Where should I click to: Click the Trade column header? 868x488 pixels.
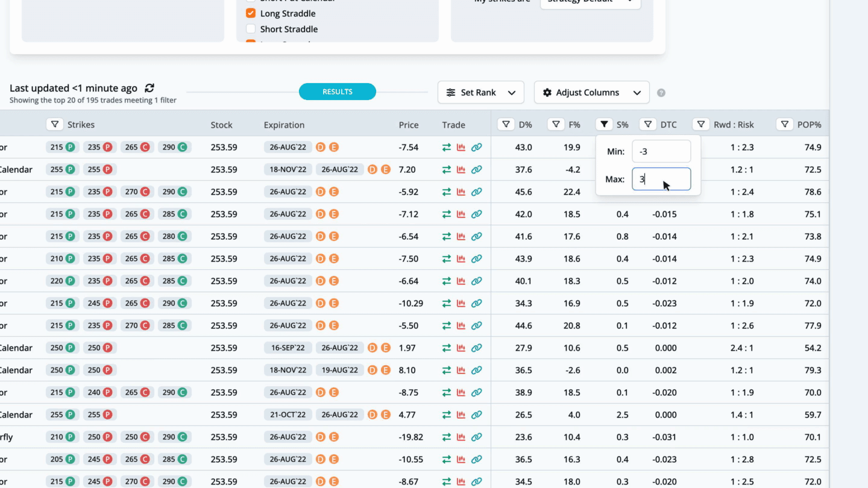[x=453, y=125]
